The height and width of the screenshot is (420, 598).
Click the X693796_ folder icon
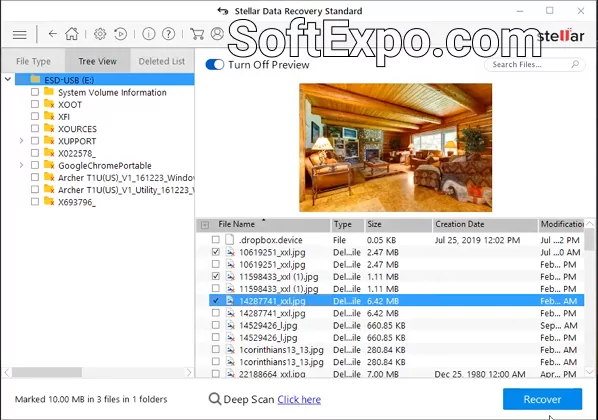pyautogui.click(x=49, y=201)
